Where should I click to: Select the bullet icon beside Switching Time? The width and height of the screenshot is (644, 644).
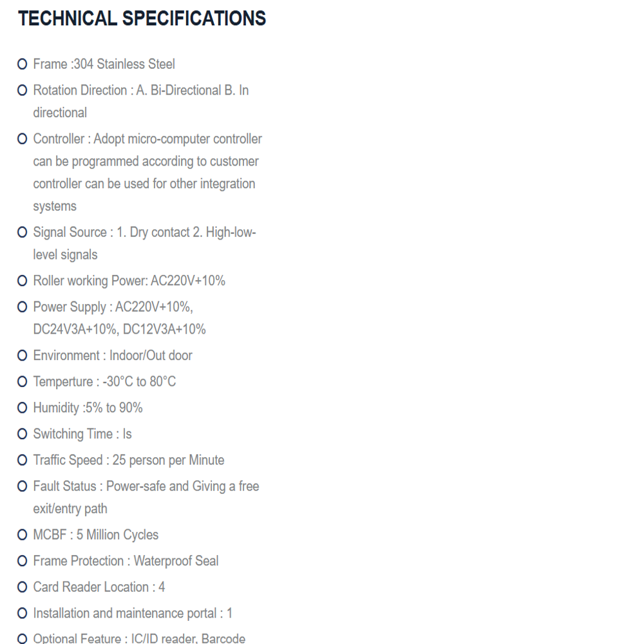pyautogui.click(x=22, y=434)
